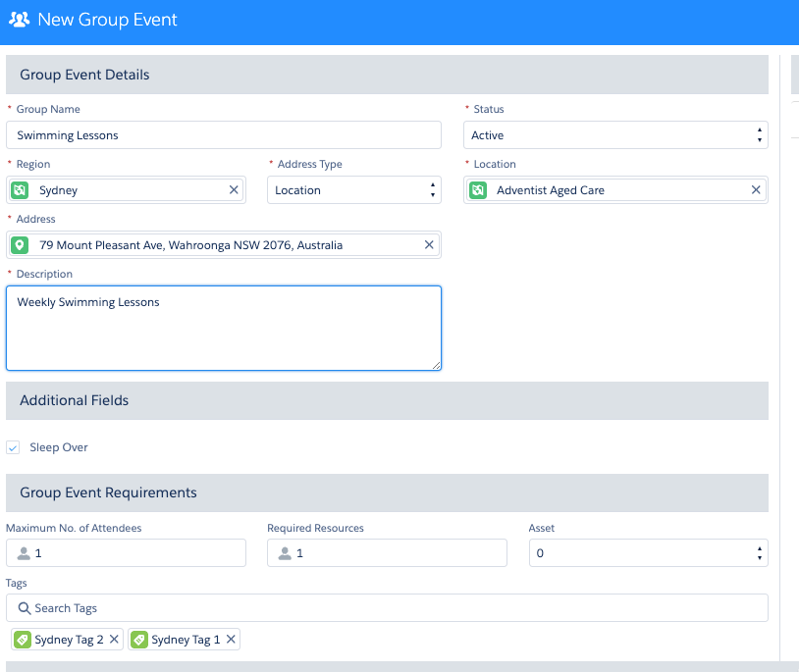This screenshot has width=799, height=672.
Task: Clear the Sydney region selection
Action: (234, 190)
